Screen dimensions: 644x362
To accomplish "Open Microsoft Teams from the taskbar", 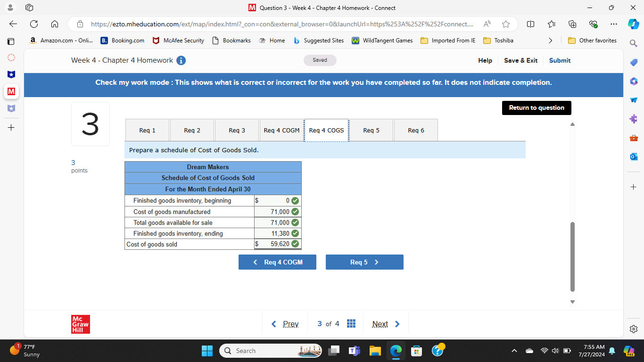I will [354, 351].
